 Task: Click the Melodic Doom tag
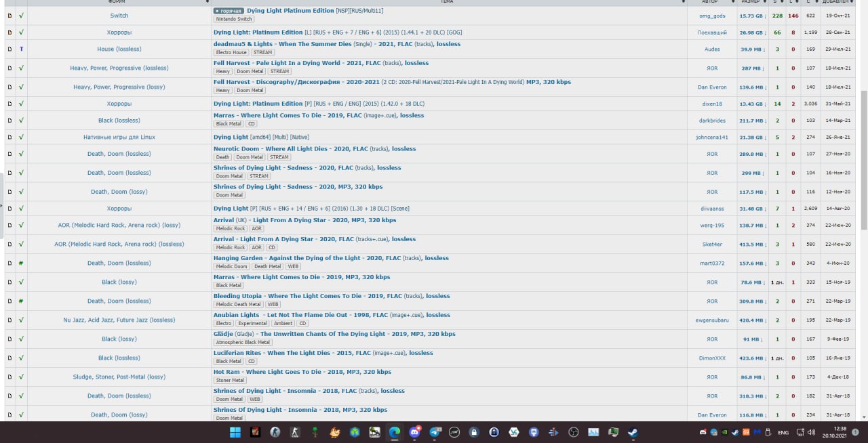point(232,266)
